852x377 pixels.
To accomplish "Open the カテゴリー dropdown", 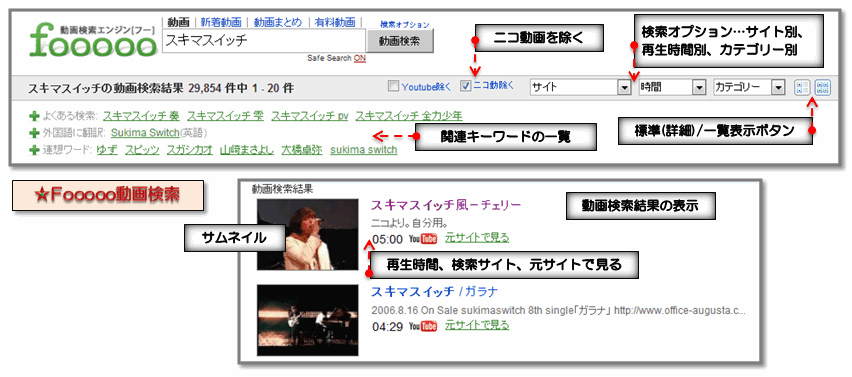I will tap(750, 87).
